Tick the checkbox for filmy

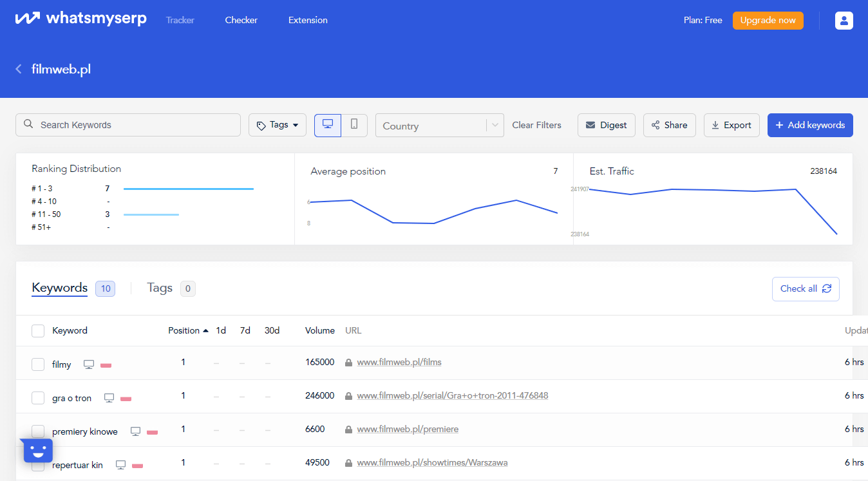click(x=38, y=364)
